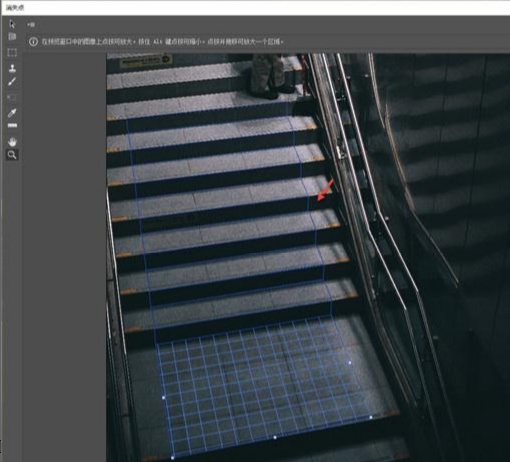The width and height of the screenshot is (510, 462).
Task: Select the grid's lower-right corner handle
Action: pyautogui.click(x=371, y=417)
